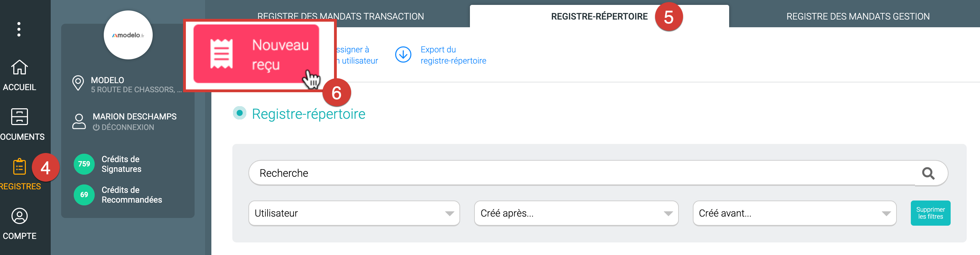980x255 pixels.
Task: Switch to Registre des Mandats Transaction tab
Action: tap(341, 17)
